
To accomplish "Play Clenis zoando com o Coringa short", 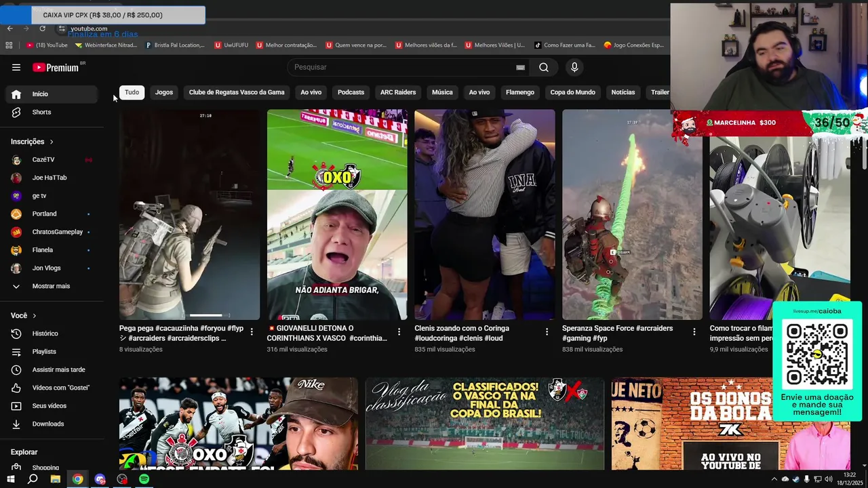I will 484,214.
